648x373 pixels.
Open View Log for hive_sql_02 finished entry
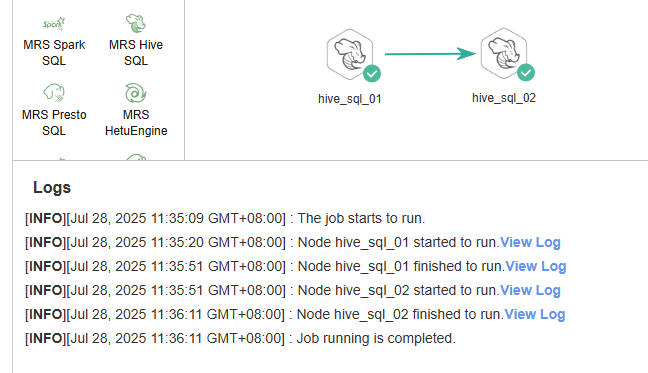point(535,314)
